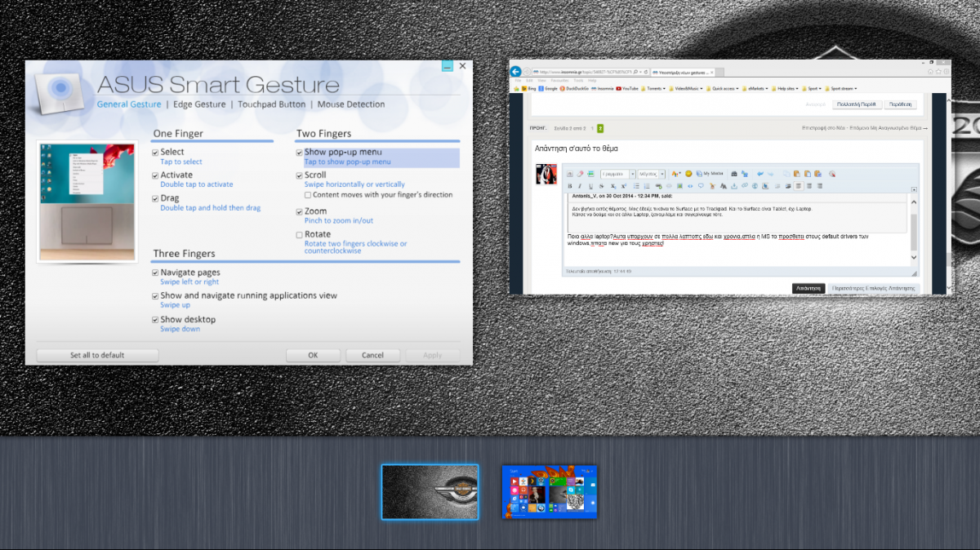Screen dimensions: 980x550
Task: Expand the Quick access favourites folder
Action: pyautogui.click(x=723, y=88)
